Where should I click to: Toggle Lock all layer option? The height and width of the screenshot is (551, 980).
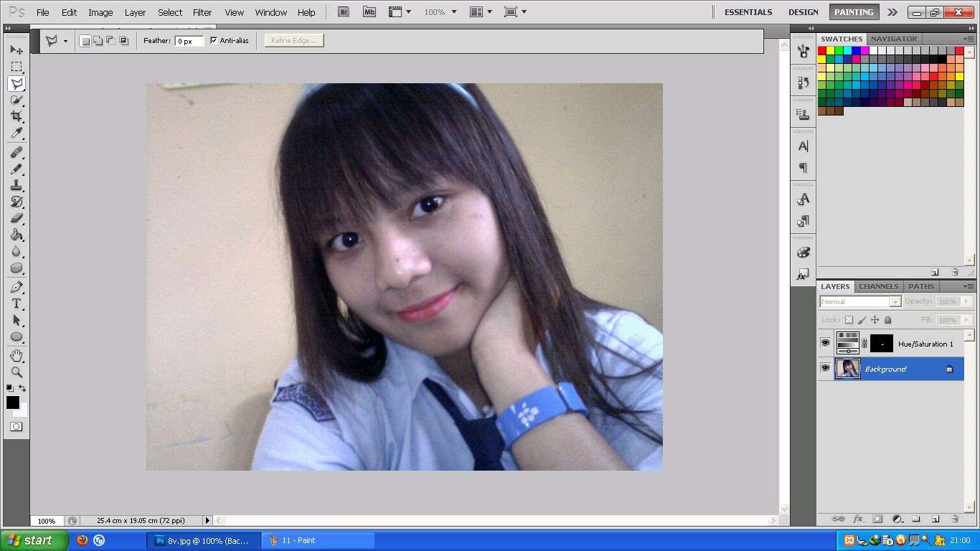tap(888, 320)
